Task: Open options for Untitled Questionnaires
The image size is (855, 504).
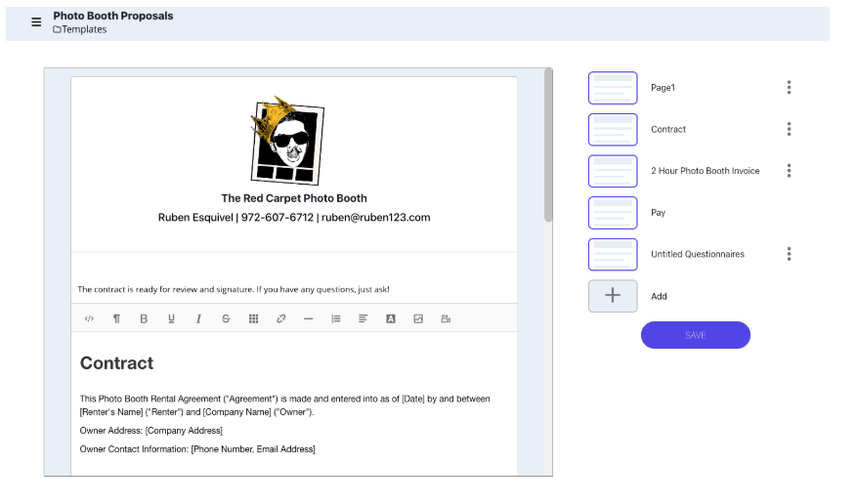Action: [789, 254]
